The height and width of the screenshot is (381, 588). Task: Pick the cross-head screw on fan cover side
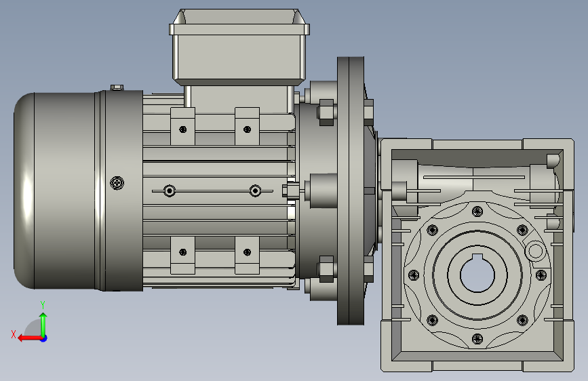click(117, 183)
